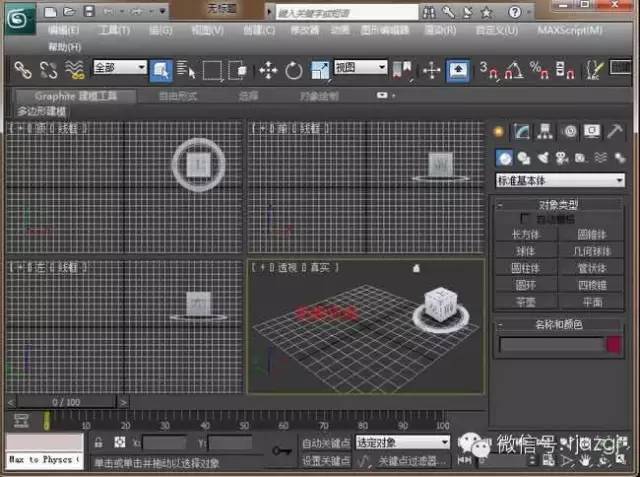Switch to the 自由形式 ribbon tab

point(179,96)
